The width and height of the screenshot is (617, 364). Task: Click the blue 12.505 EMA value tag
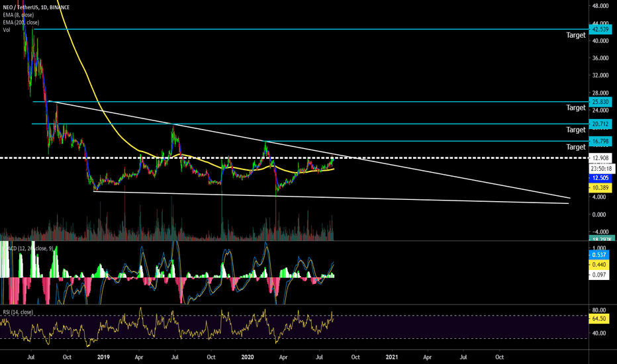point(600,178)
